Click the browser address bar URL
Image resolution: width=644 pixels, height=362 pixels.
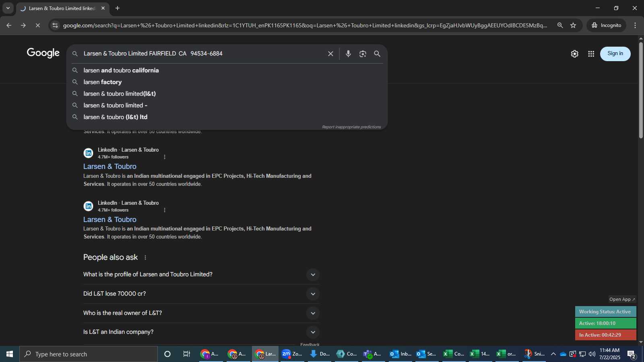click(305, 25)
